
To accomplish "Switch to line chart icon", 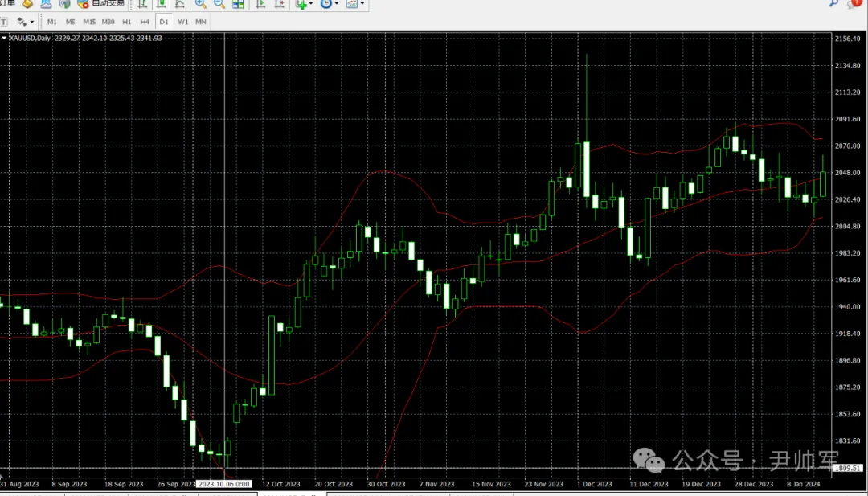I will click(180, 4).
